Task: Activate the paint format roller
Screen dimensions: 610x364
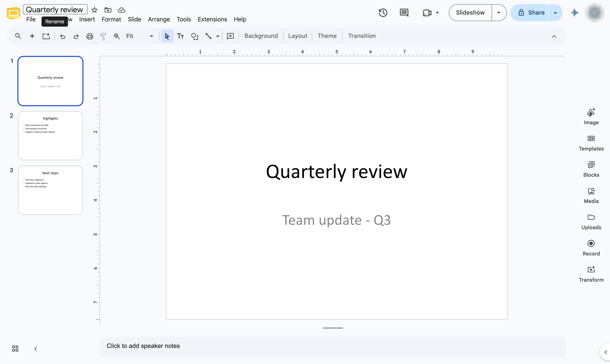Action: point(103,36)
